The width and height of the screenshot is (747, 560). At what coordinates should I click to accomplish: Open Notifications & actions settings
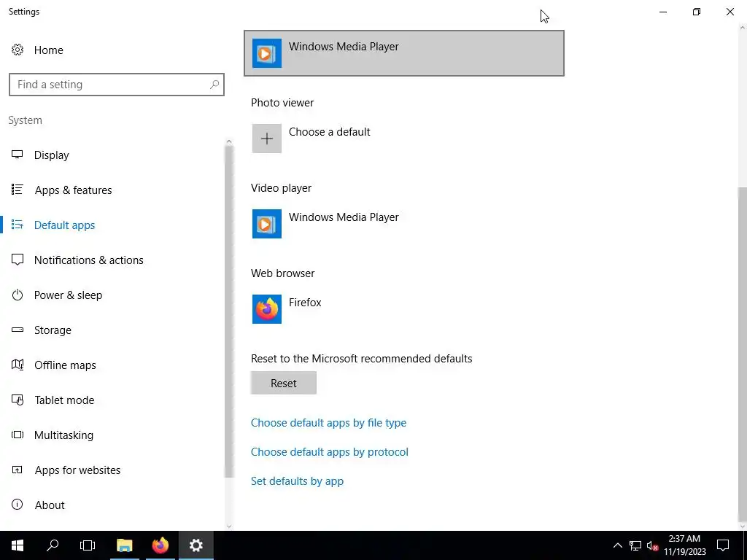[88, 260]
